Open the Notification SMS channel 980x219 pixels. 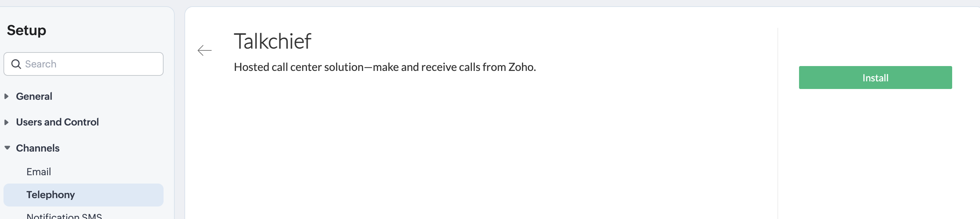coord(64,216)
